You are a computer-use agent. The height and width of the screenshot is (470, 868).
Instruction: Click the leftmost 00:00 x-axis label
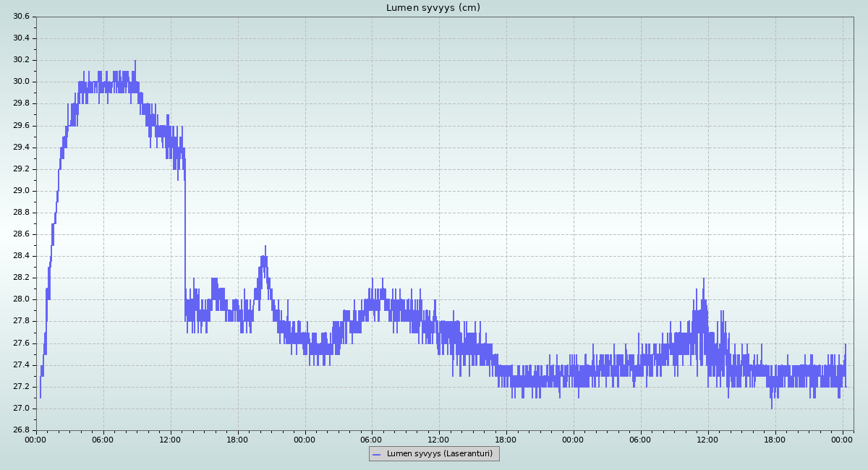click(36, 439)
